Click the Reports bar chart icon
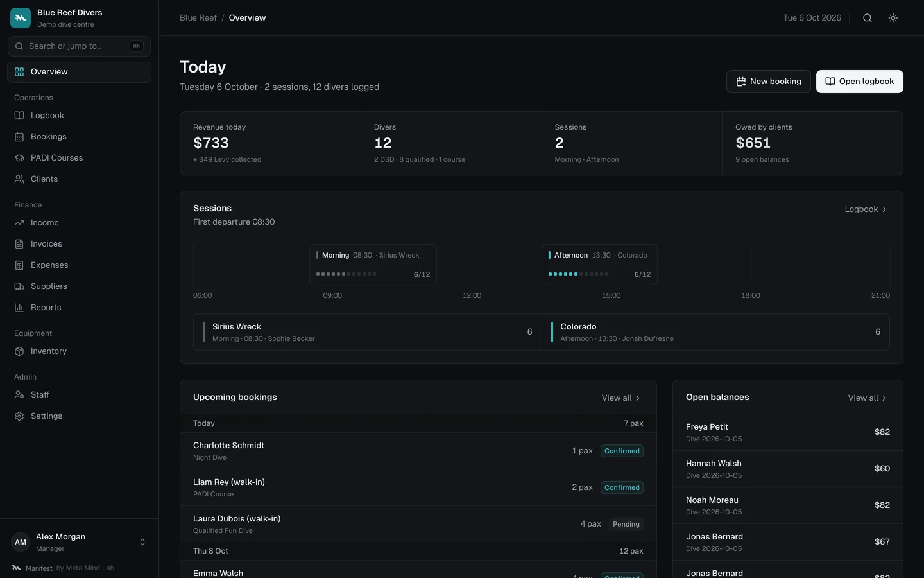Image resolution: width=924 pixels, height=578 pixels. [x=19, y=308]
